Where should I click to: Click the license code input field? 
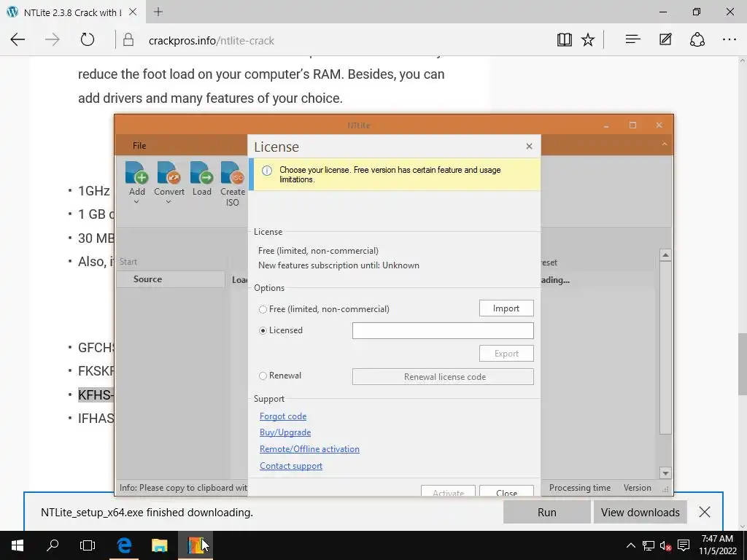(443, 330)
